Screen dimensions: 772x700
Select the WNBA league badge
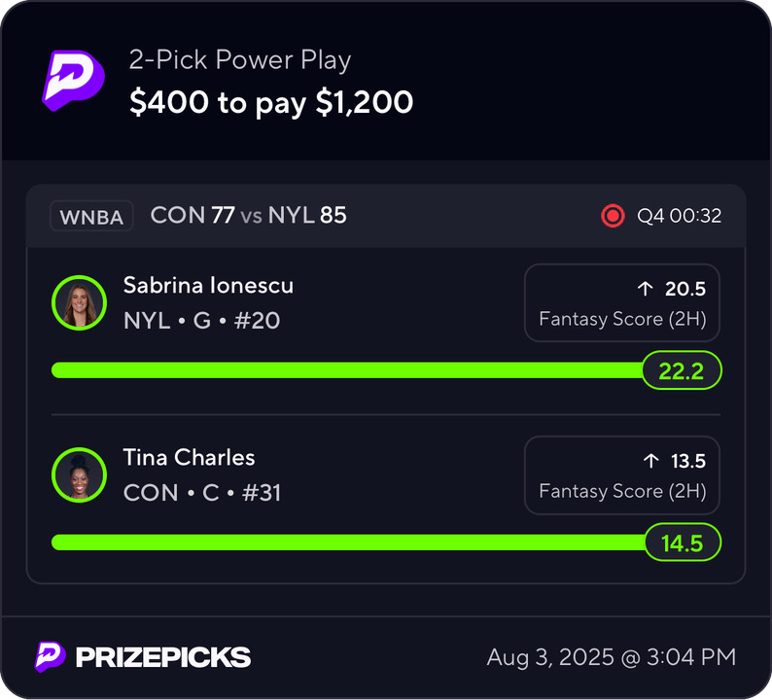tap(91, 216)
